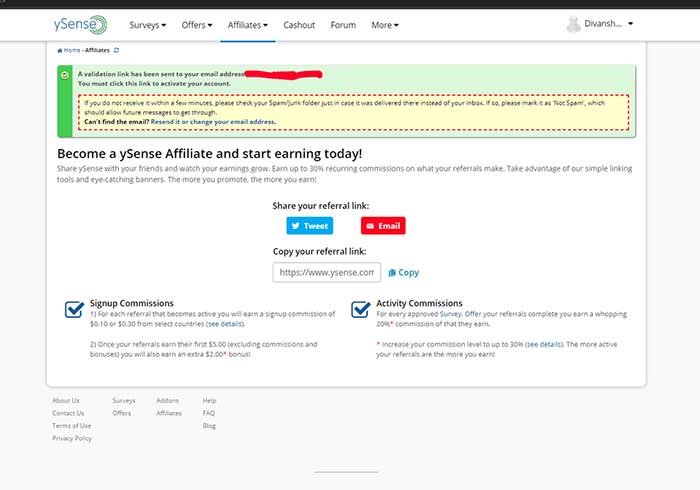The image size is (700, 490).
Task: Open the Offers dropdown menu
Action: tap(197, 25)
